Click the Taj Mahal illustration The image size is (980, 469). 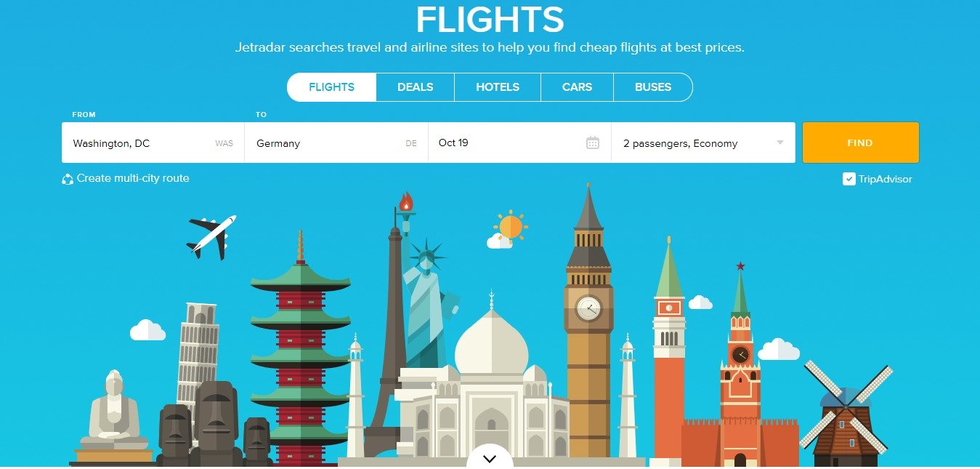pos(491,385)
